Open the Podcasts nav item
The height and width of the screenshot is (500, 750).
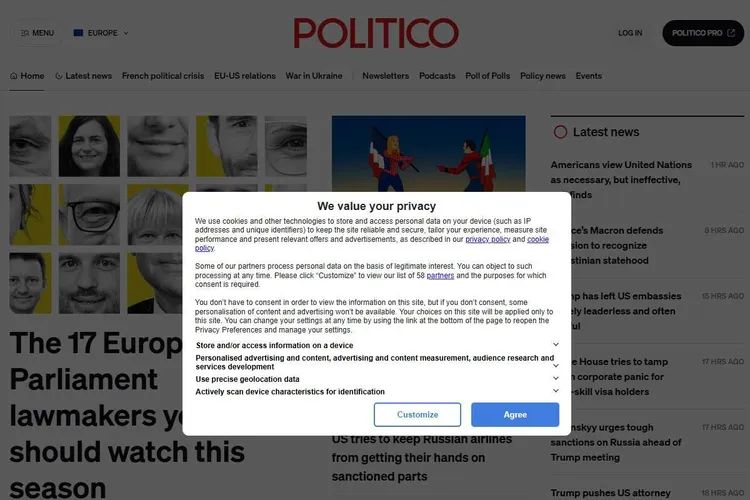pos(437,76)
